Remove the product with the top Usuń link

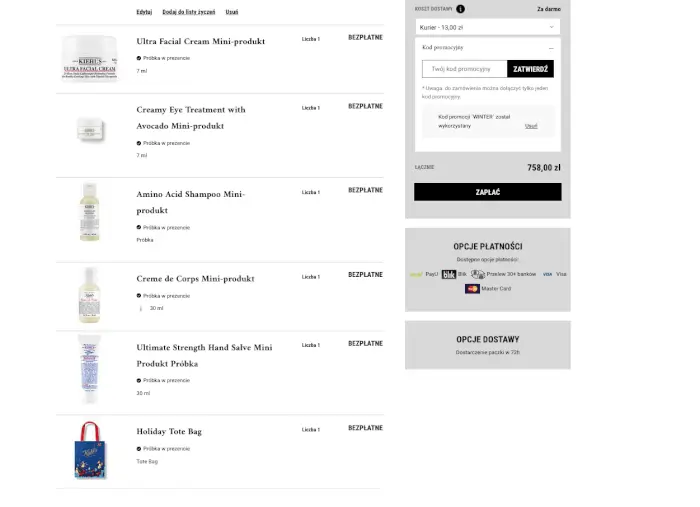pos(232,12)
